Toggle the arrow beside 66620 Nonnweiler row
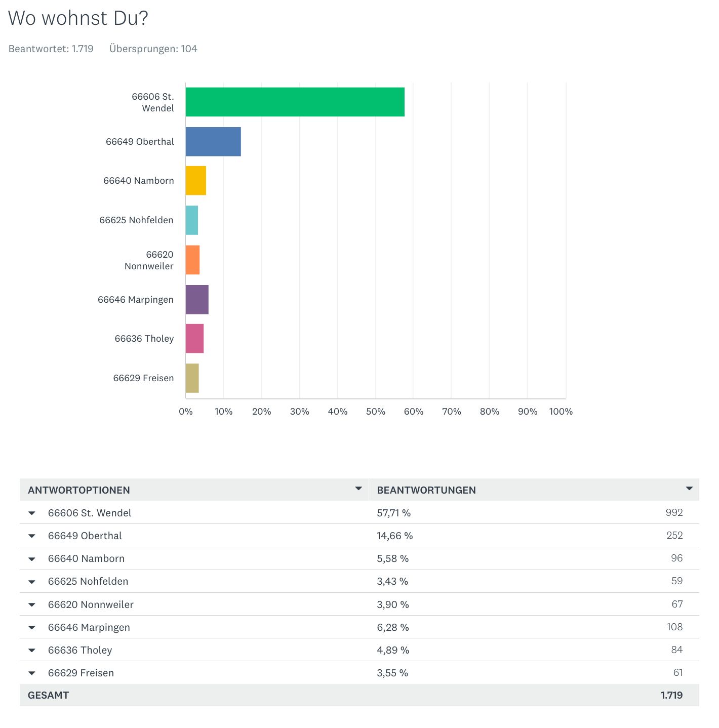 [32, 605]
